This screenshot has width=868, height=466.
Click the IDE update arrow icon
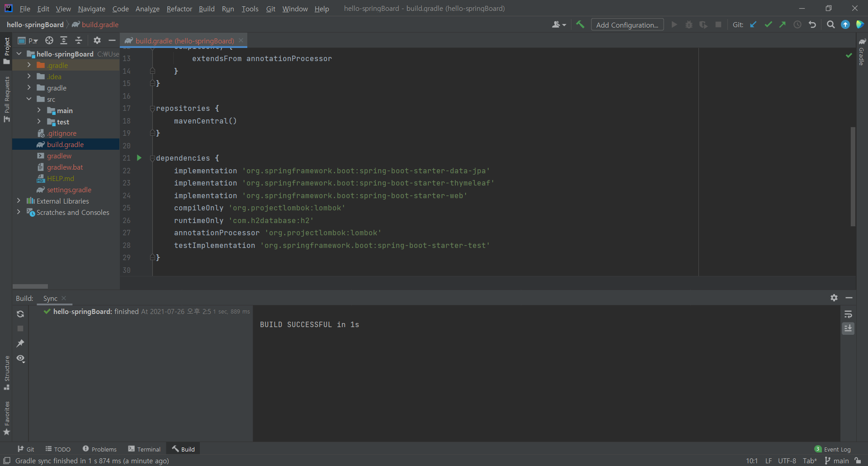point(845,24)
